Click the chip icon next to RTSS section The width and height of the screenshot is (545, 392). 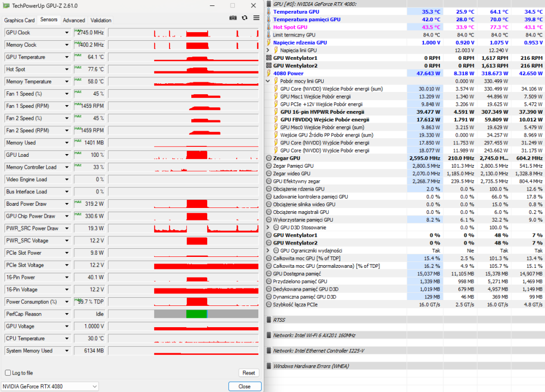pos(269,320)
